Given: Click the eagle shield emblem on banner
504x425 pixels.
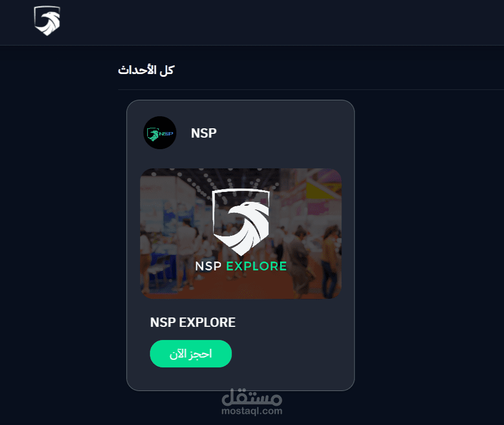Looking at the screenshot, I should point(241,222).
